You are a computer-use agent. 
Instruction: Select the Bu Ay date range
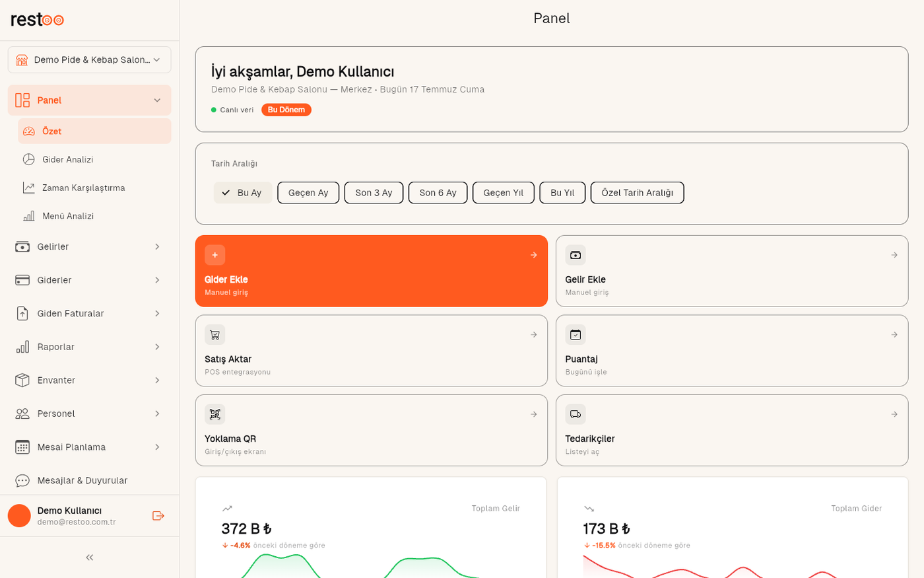tap(243, 193)
